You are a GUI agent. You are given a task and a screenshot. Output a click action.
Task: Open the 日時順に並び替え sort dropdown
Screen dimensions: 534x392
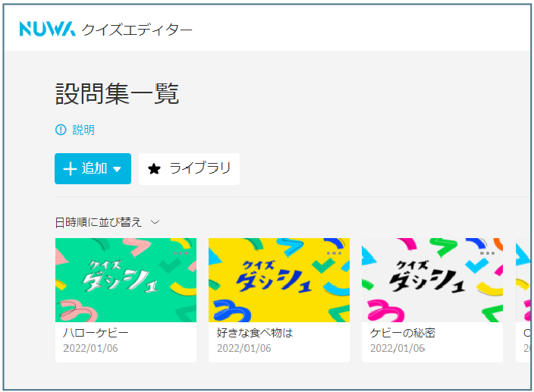tap(107, 222)
